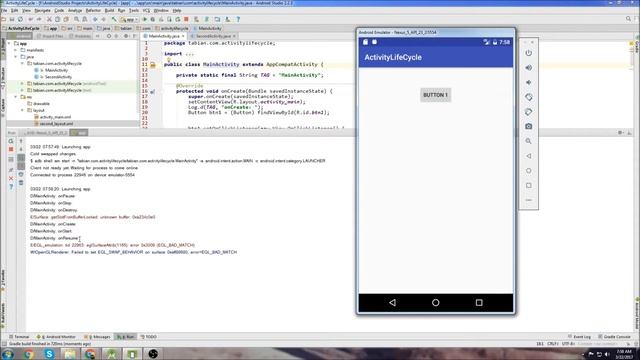Collapse the java folder node
This screenshot has width=640, height=360.
tap(16, 57)
